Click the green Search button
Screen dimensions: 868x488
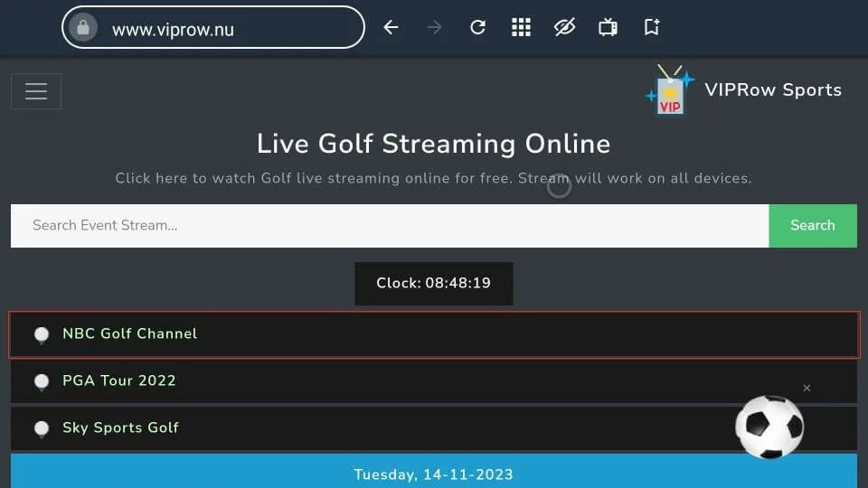(x=813, y=226)
